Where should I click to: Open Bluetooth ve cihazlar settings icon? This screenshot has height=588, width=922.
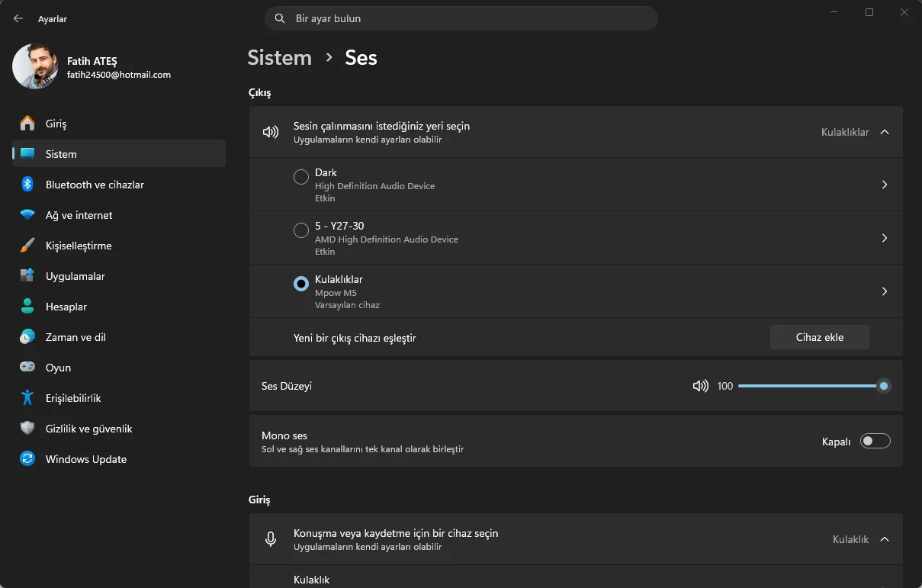(x=27, y=185)
